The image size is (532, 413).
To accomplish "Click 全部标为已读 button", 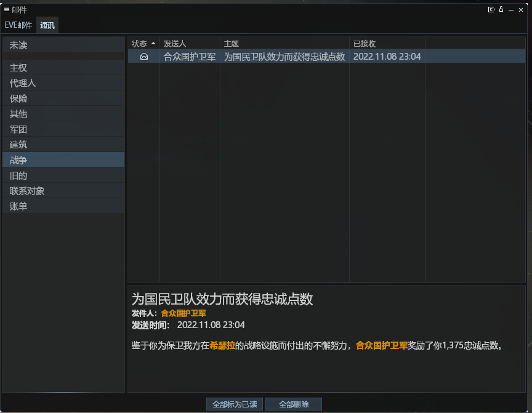I will coord(235,404).
